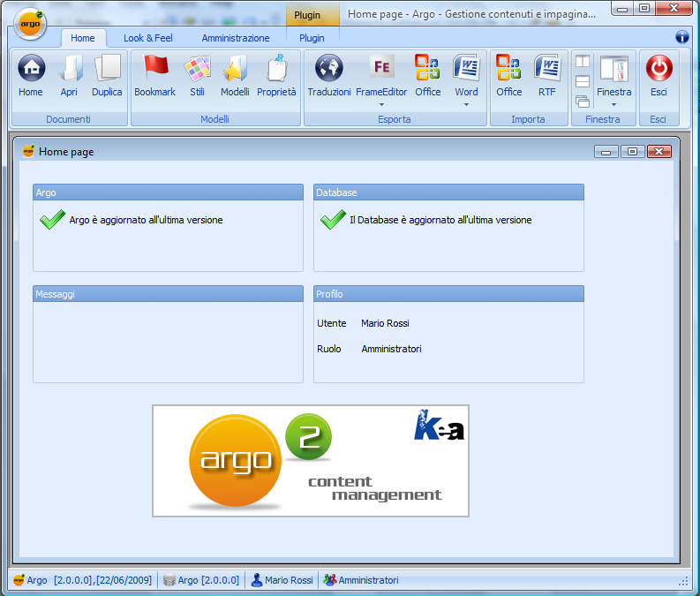Open Amministrazione ribbon tab
Viewport: 700px width, 596px height.
[236, 38]
